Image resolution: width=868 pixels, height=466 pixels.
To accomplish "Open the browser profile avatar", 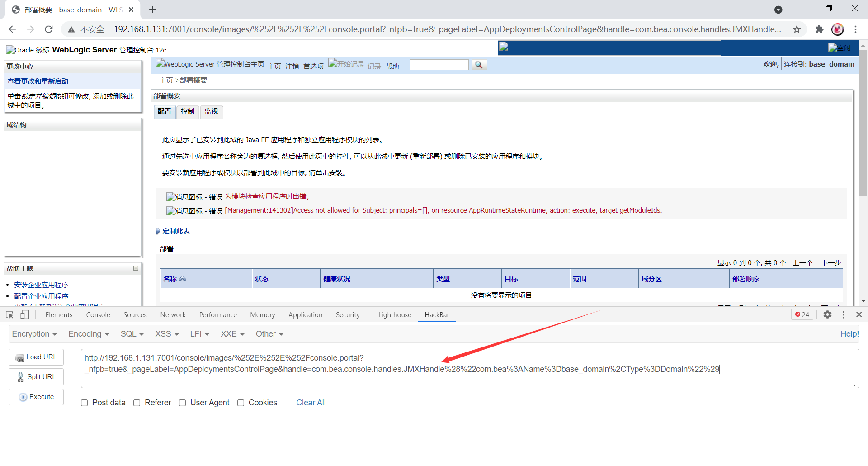I will coord(838,29).
